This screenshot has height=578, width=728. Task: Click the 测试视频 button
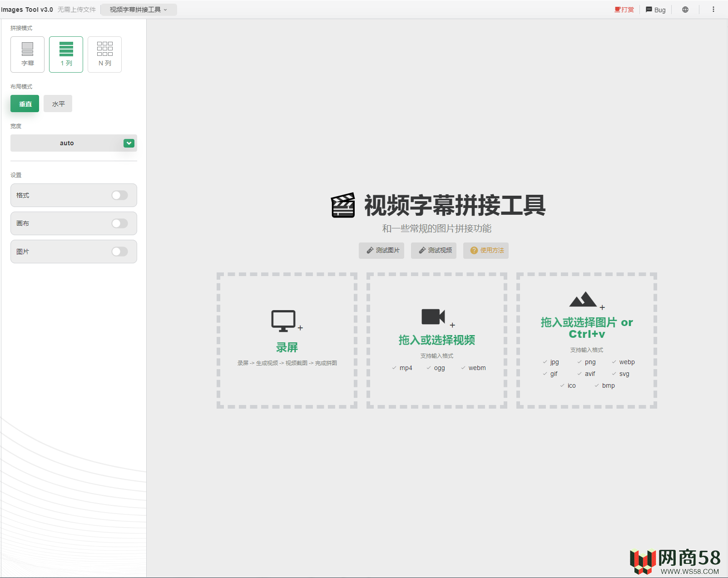(x=434, y=251)
